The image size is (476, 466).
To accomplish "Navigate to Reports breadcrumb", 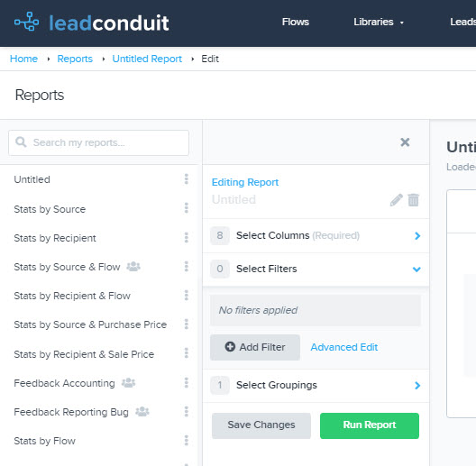I will click(75, 59).
